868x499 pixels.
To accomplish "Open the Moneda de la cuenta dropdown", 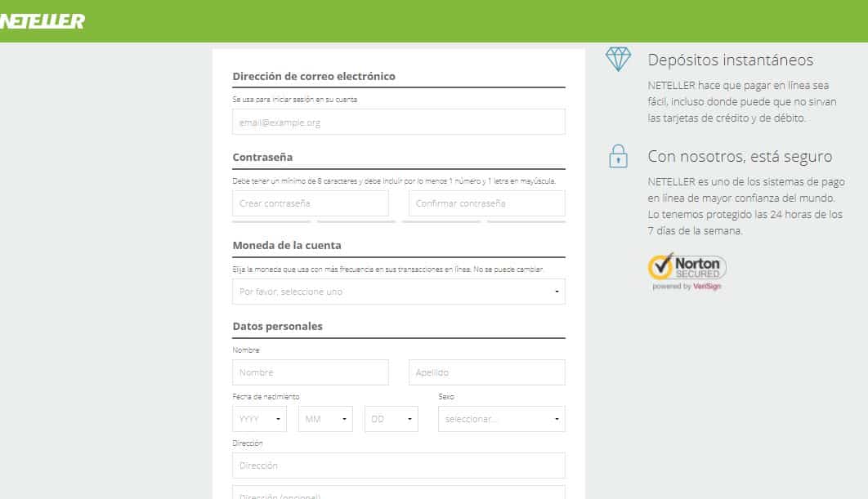I will tap(399, 292).
